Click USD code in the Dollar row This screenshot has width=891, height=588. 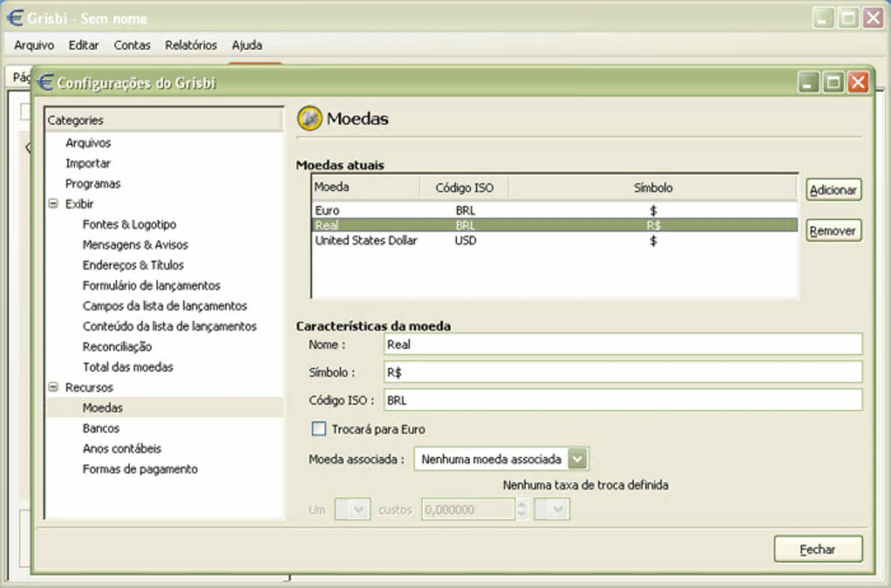(466, 240)
